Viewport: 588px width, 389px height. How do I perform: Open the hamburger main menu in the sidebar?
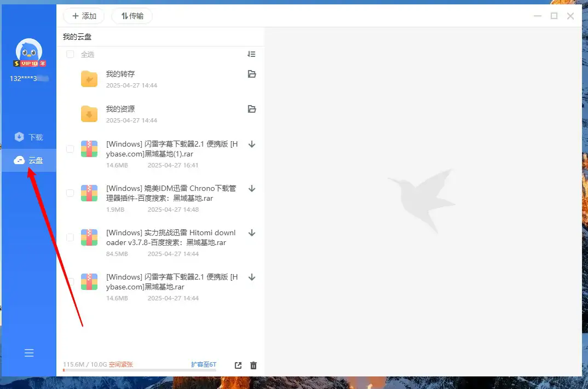[x=29, y=353]
